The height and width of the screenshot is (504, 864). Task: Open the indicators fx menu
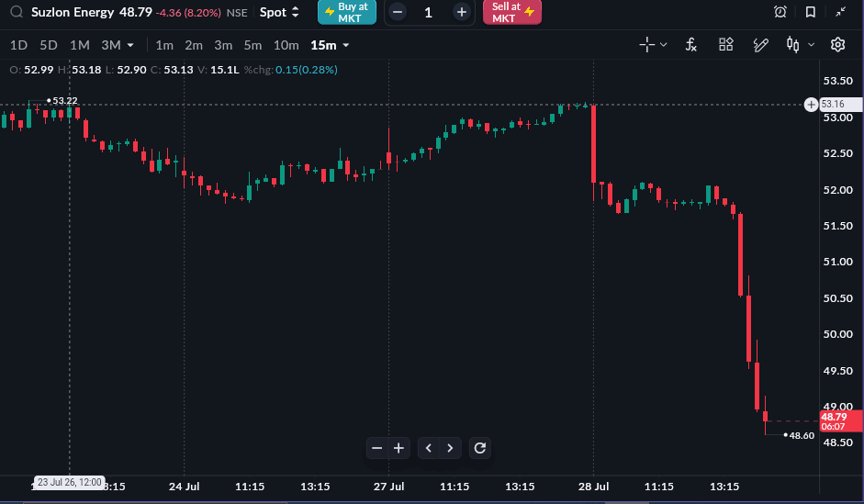pos(691,45)
